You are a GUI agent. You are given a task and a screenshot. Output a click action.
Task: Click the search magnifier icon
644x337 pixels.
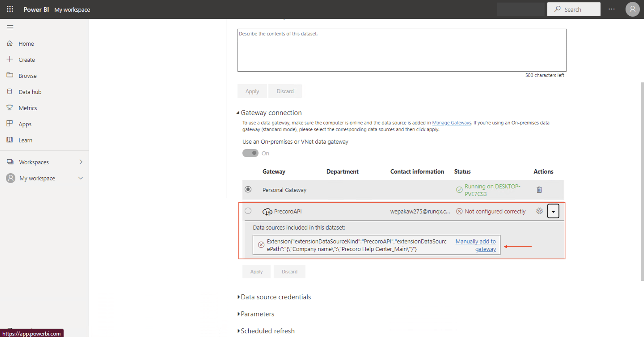pos(557,9)
